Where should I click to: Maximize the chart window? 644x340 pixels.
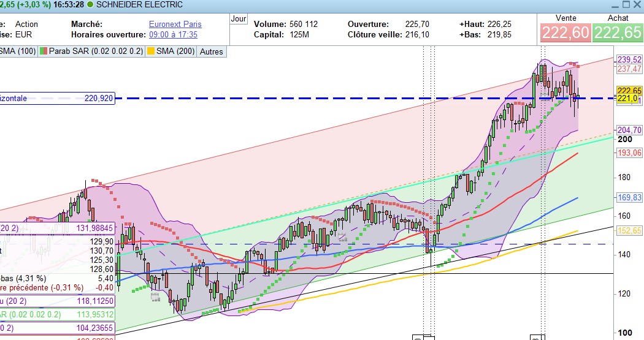tap(626, 4)
